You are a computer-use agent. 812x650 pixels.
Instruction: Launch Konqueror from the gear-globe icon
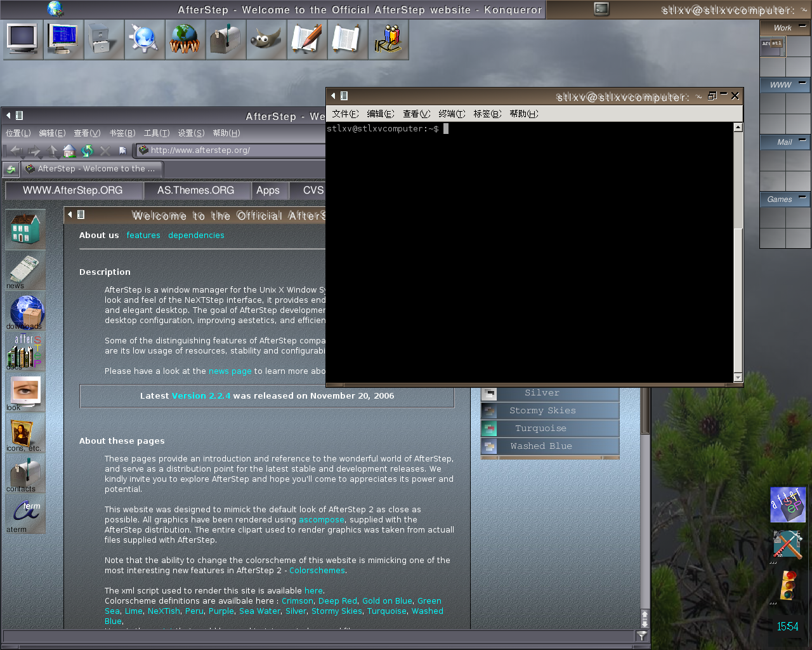pyautogui.click(x=145, y=39)
